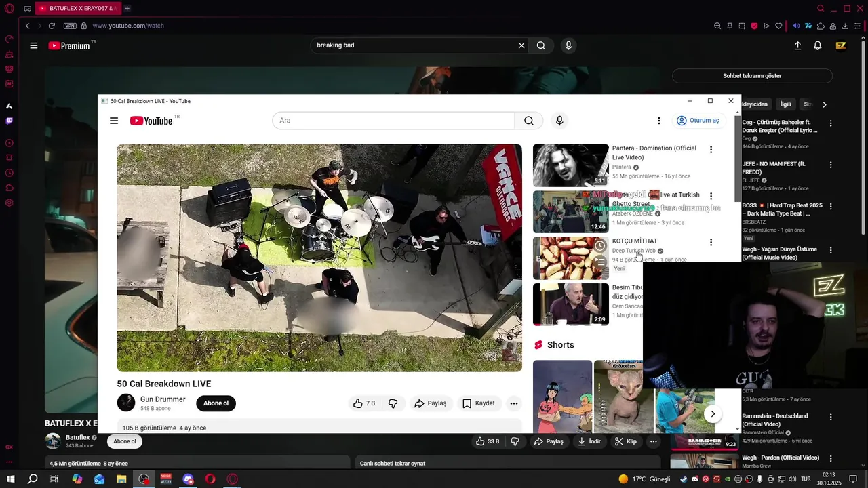Open YouTube notifications bell
The width and height of the screenshot is (868, 488).
(818, 45)
